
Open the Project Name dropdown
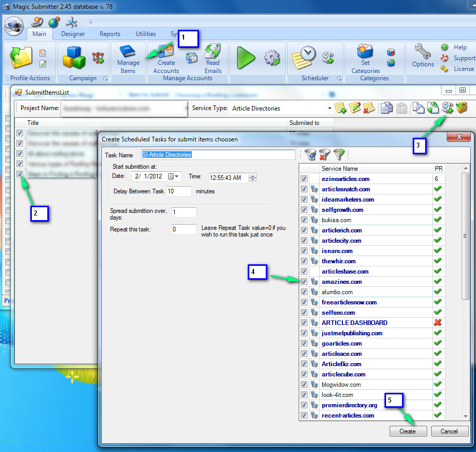click(186, 108)
